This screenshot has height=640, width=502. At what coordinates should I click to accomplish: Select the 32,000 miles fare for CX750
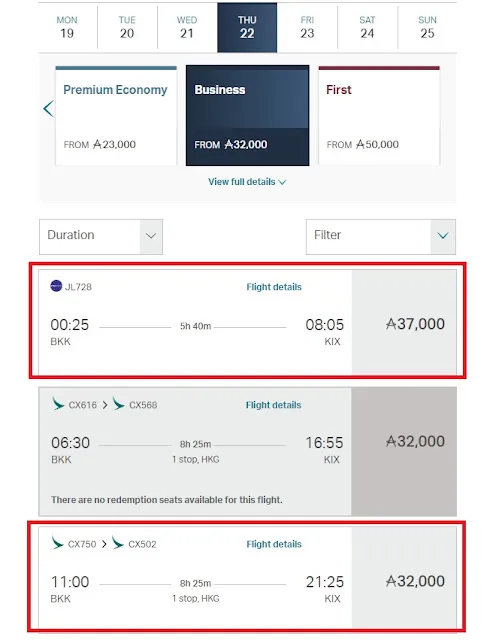(404, 578)
